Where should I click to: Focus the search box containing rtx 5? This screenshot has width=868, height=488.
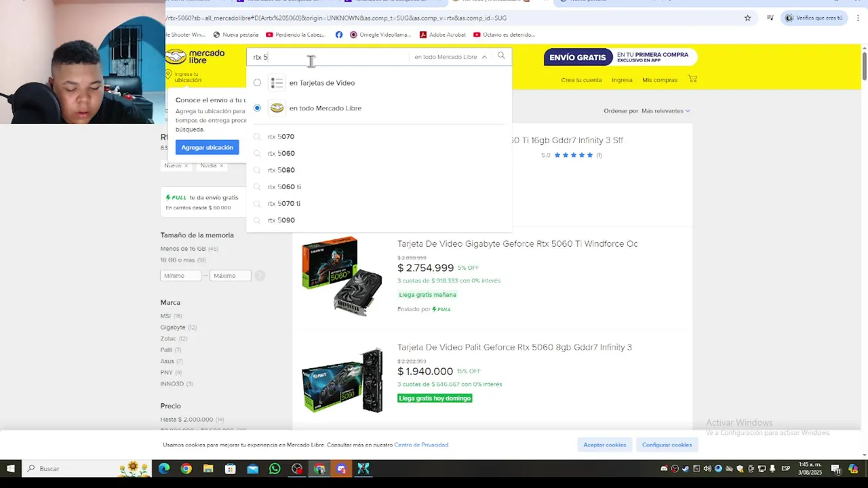point(329,57)
